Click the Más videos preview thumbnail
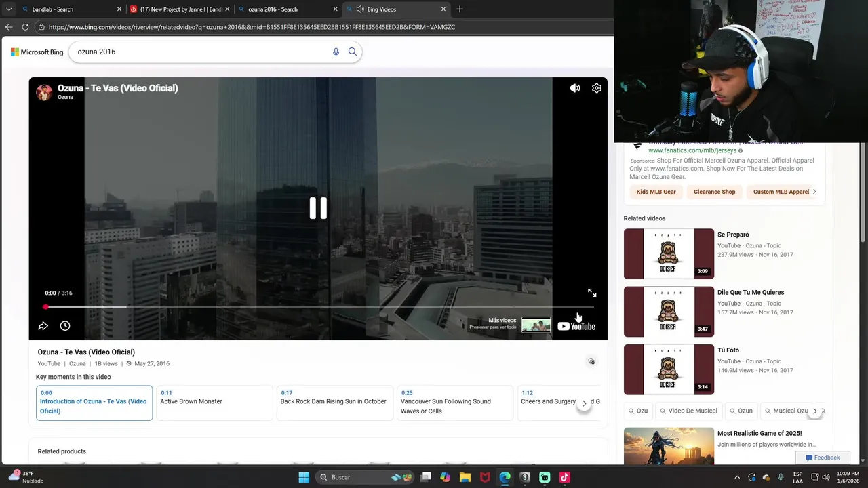 pos(536,325)
